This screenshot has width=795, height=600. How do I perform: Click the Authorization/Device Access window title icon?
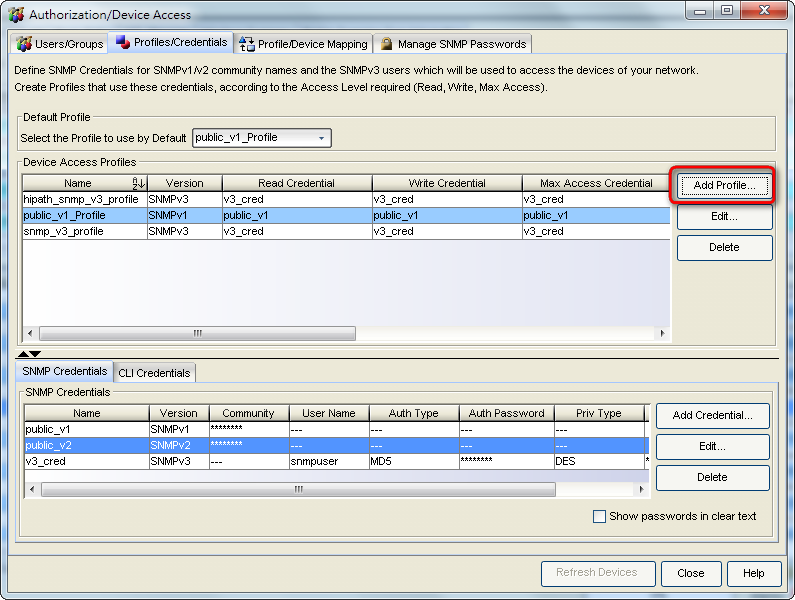pos(16,14)
